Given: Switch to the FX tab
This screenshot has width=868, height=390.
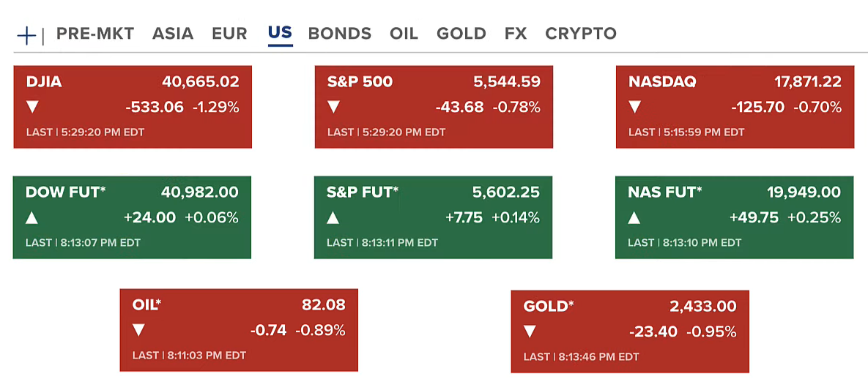Looking at the screenshot, I should coord(516,34).
